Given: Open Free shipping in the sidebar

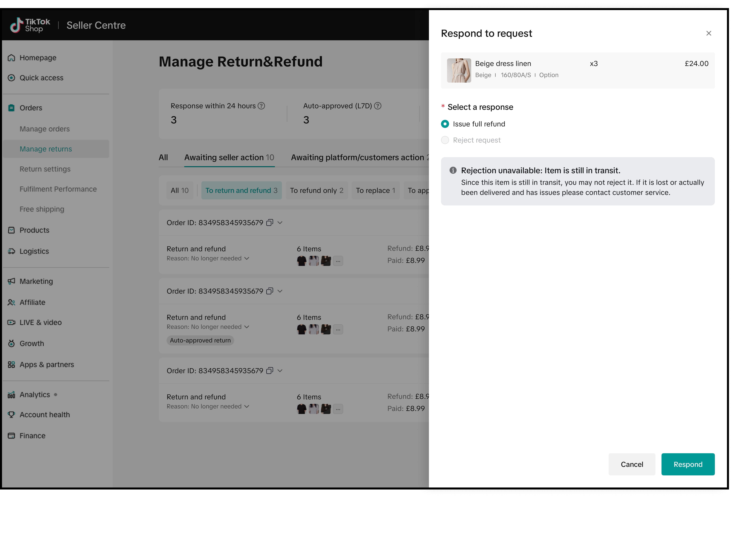Looking at the screenshot, I should [x=42, y=209].
